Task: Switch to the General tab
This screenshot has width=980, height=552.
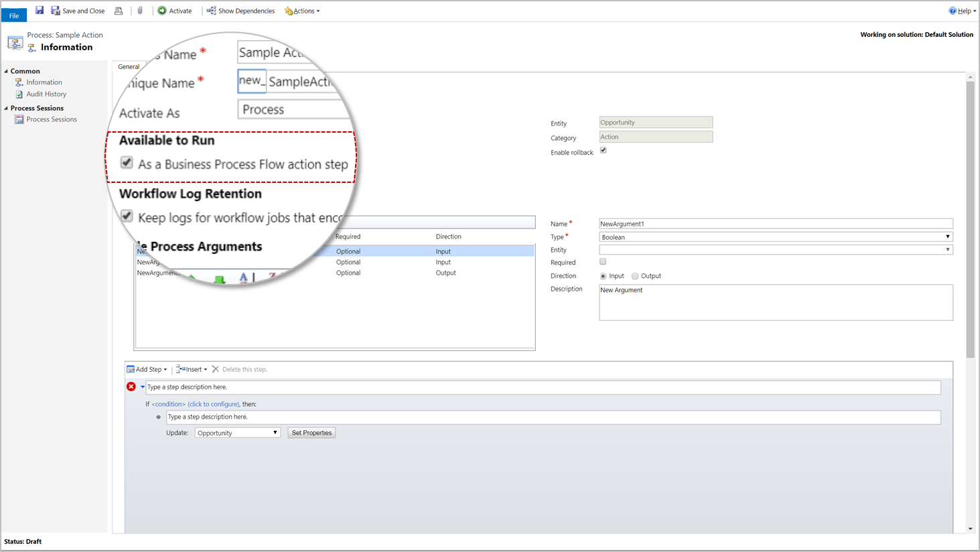Action: [128, 66]
